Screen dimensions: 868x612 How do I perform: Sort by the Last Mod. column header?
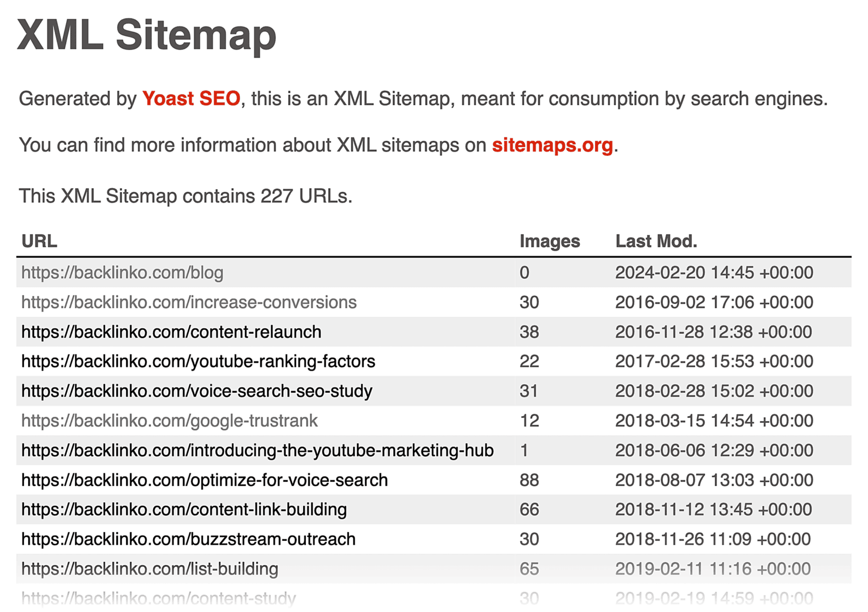coord(656,241)
